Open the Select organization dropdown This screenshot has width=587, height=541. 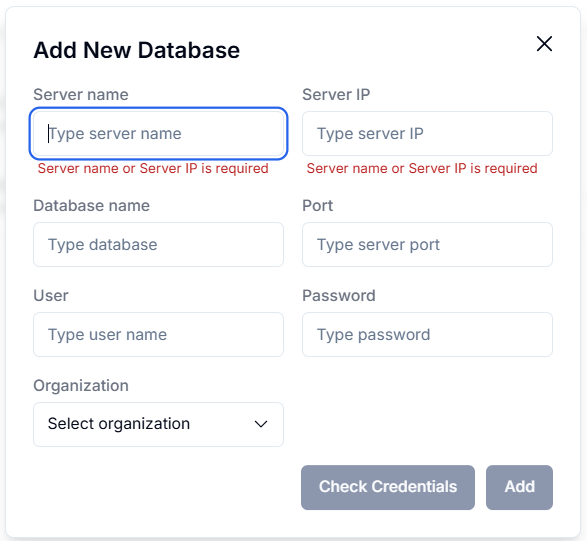[x=158, y=424]
